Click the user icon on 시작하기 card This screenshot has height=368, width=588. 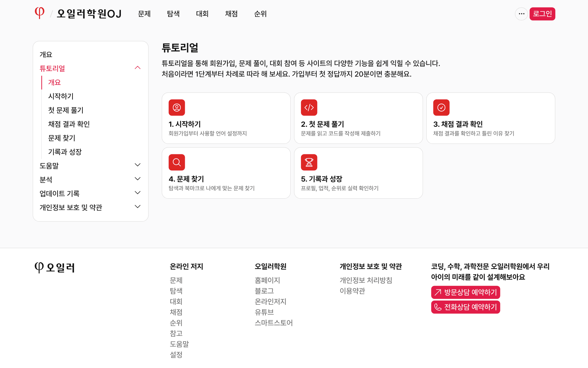point(177,107)
